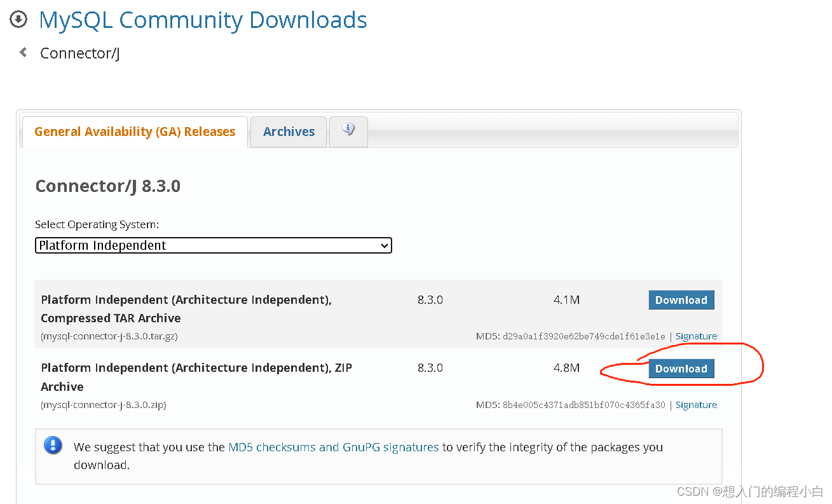Viewport: 832px width, 504px height.
Task: Open the Select Operating System dropdown
Action: 213,245
